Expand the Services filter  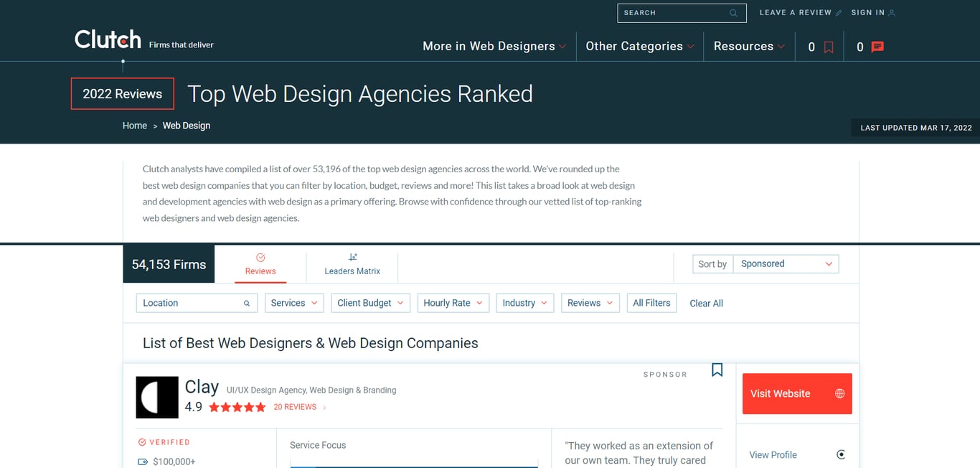[294, 303]
